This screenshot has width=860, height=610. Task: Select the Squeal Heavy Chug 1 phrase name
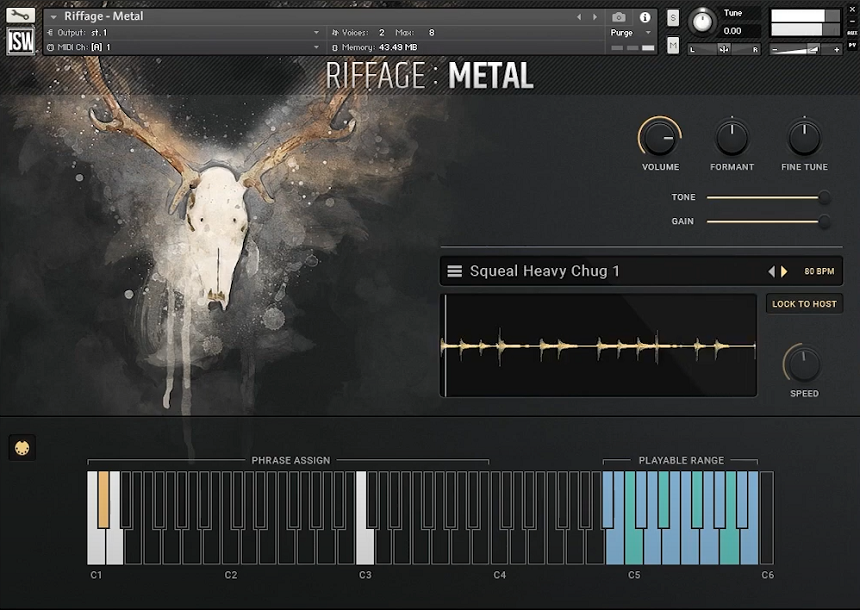point(545,271)
